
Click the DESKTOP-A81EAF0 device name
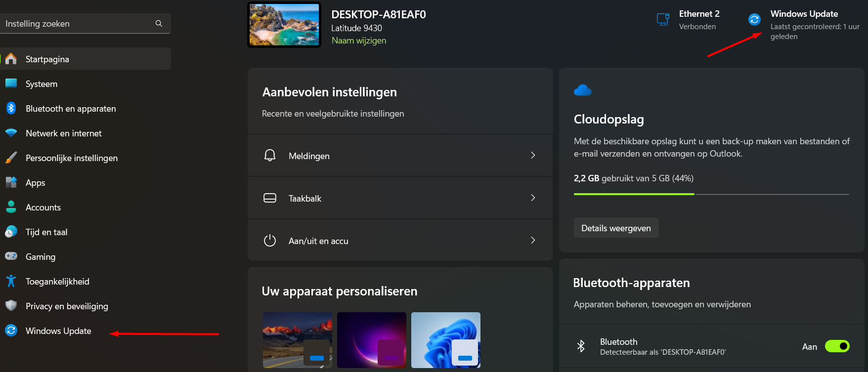(379, 14)
